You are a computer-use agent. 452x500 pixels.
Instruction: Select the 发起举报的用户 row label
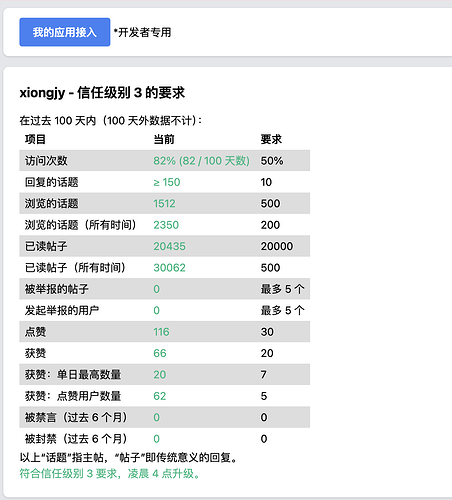(62, 311)
